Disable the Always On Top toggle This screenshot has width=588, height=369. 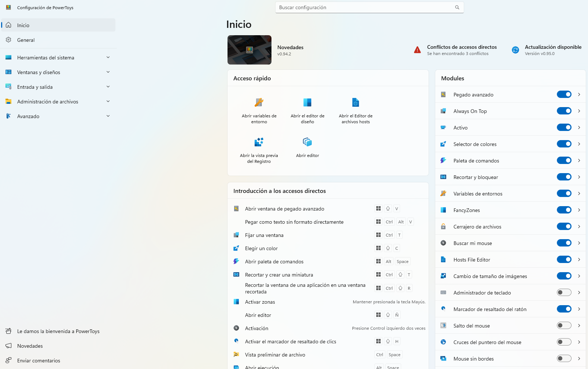564,111
